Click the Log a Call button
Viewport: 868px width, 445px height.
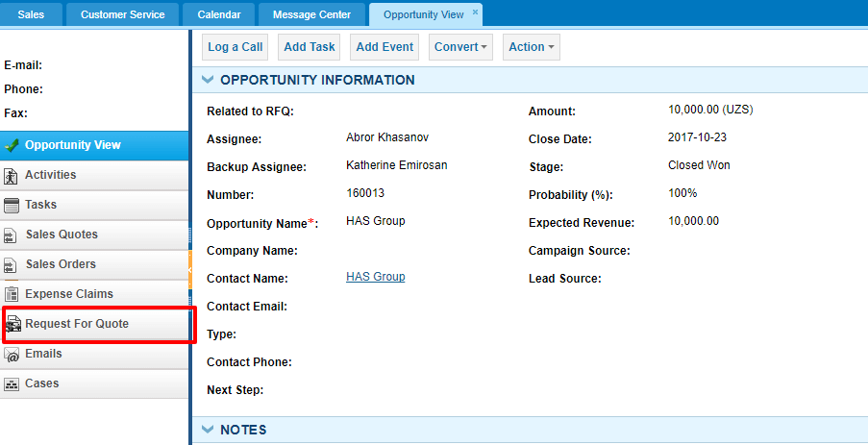236,47
